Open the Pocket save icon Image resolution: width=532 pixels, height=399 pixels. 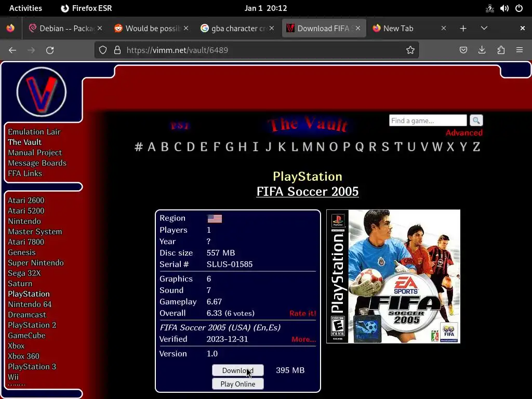(463, 50)
